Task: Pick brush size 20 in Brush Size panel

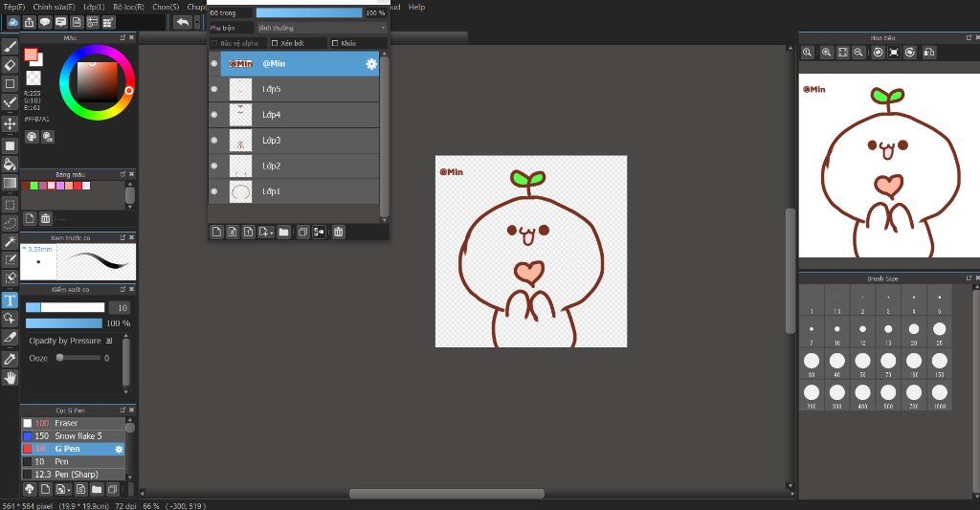Action: click(x=914, y=332)
